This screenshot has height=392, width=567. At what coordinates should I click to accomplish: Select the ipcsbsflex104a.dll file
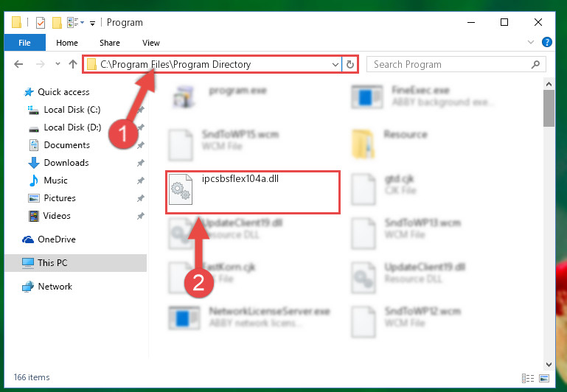pos(253,192)
